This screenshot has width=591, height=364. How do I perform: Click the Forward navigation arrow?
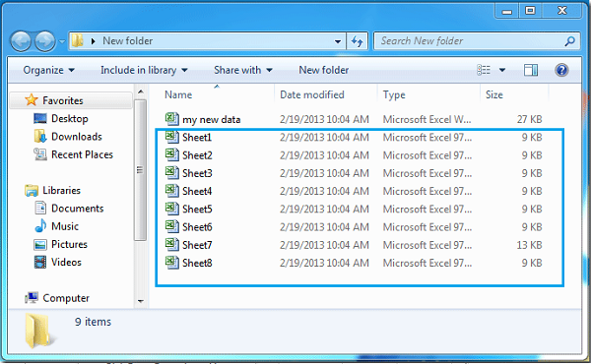click(45, 41)
